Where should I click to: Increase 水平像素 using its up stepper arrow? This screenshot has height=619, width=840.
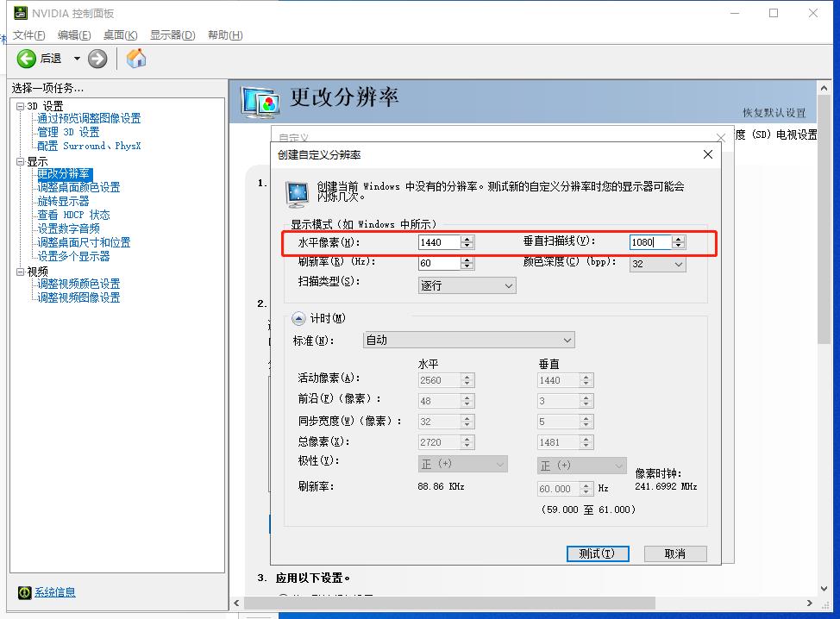click(x=467, y=238)
